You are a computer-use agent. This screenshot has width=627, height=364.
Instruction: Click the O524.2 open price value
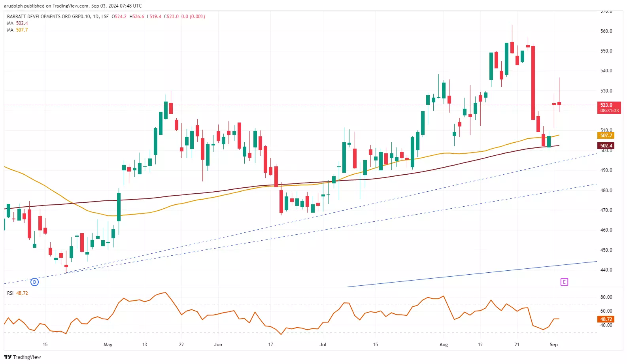pos(119,17)
